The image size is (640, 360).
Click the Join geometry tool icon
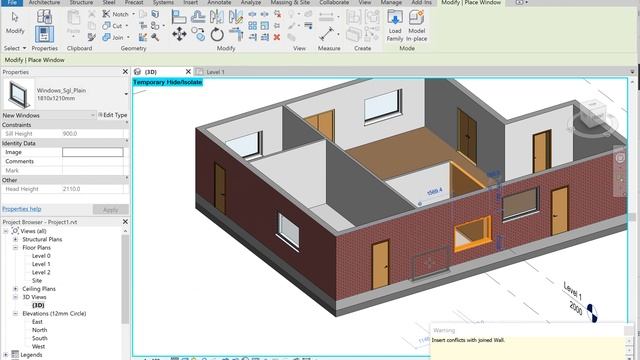106,37
